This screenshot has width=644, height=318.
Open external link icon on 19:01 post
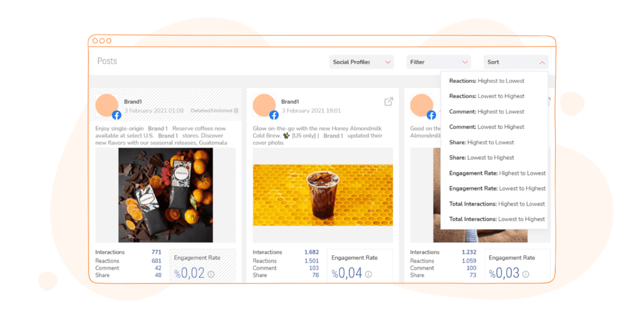(389, 102)
